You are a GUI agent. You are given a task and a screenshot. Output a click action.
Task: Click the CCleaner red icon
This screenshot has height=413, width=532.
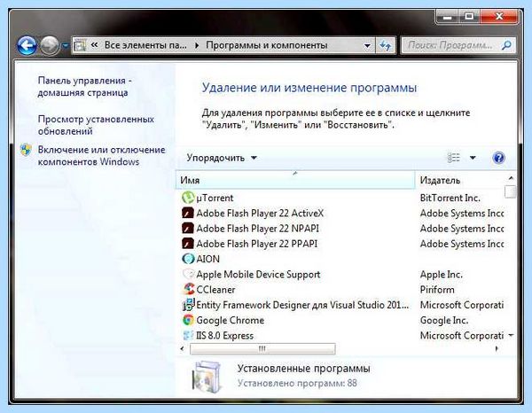point(188,289)
